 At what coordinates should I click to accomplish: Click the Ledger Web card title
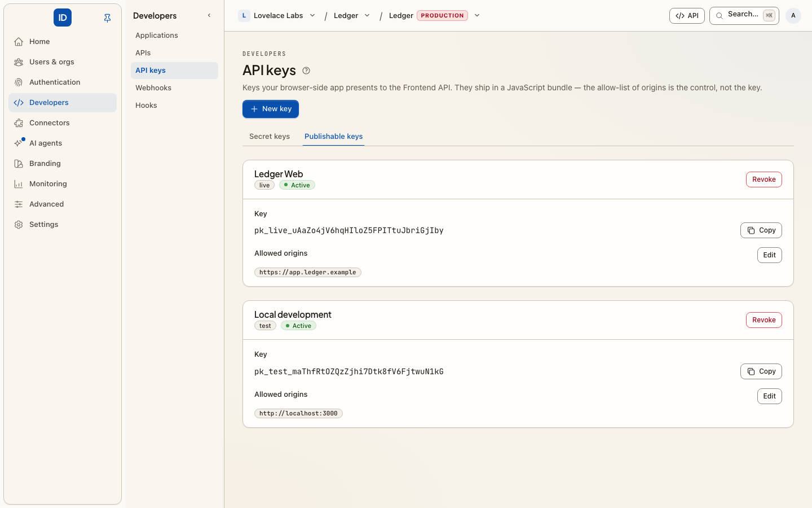(279, 174)
